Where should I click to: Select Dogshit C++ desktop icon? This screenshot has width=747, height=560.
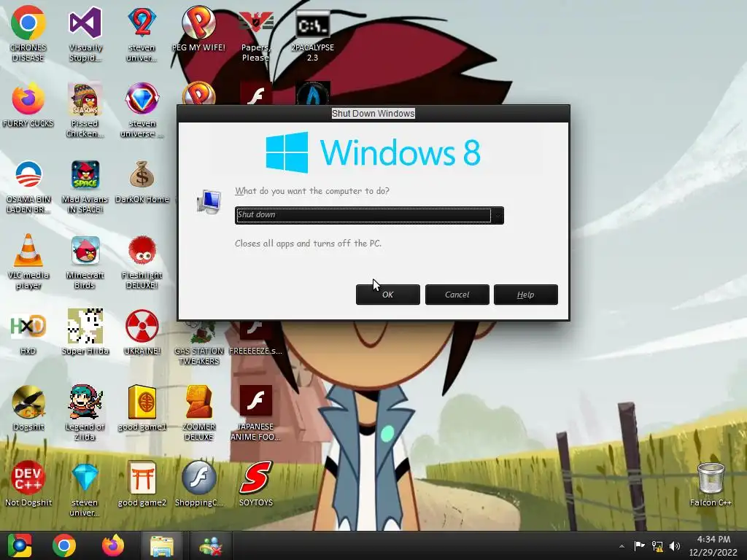28,408
